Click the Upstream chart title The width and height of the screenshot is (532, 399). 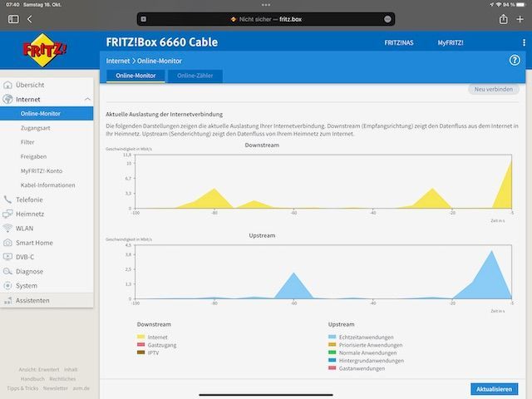pyautogui.click(x=262, y=235)
